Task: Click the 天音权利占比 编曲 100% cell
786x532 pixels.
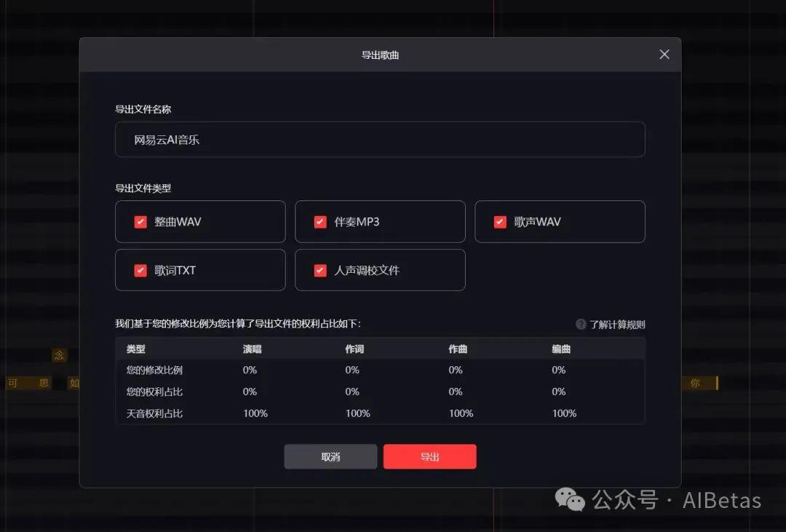Action: (564, 413)
